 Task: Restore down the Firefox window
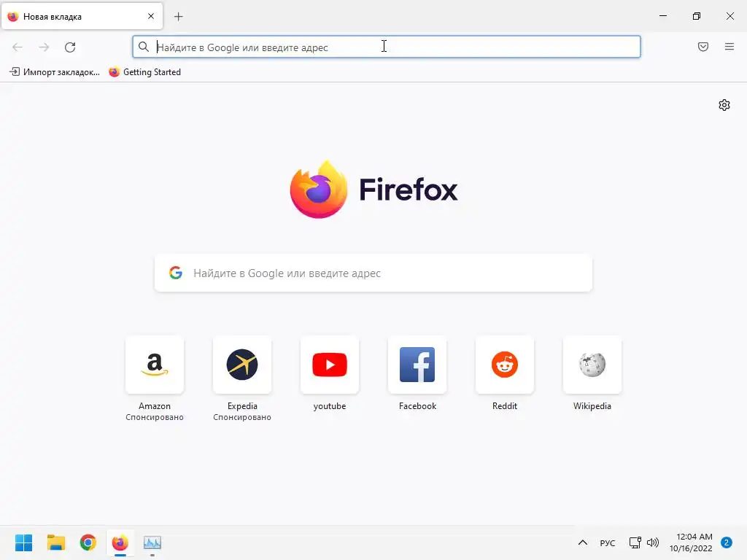(x=697, y=16)
